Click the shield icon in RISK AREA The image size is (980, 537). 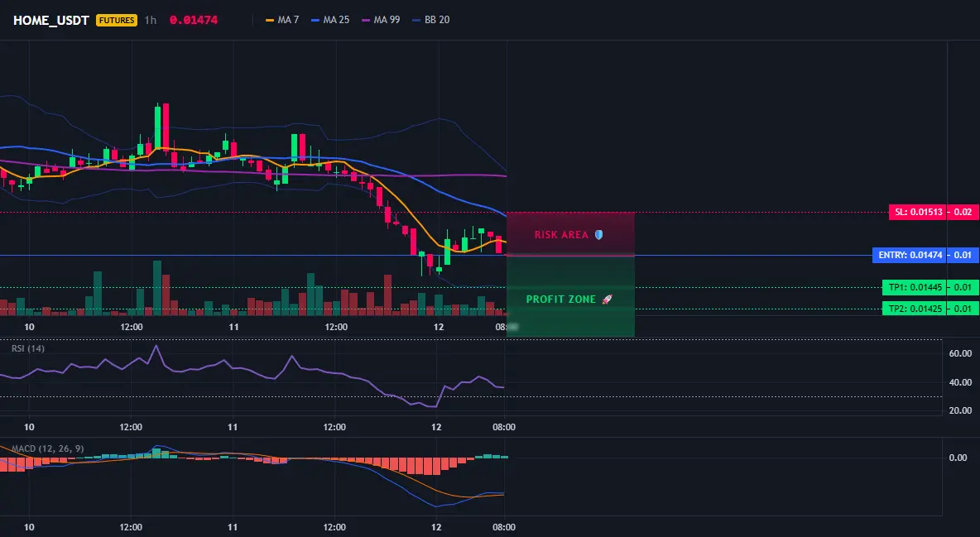coord(598,235)
